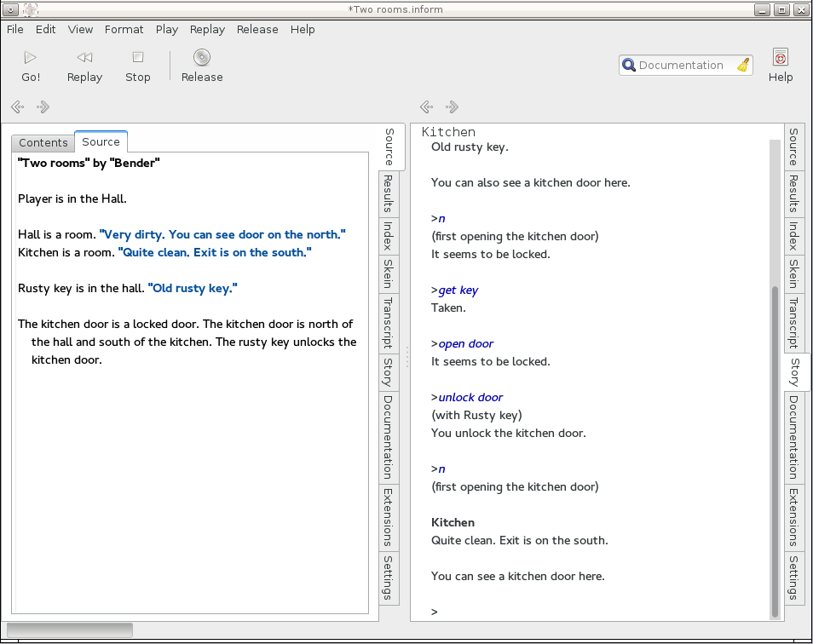Open the Release menu

click(x=257, y=29)
